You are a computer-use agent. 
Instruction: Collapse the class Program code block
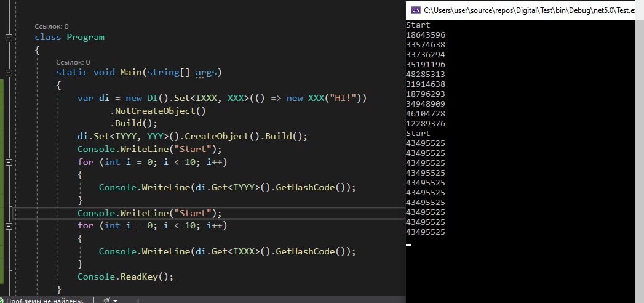tap(9, 38)
